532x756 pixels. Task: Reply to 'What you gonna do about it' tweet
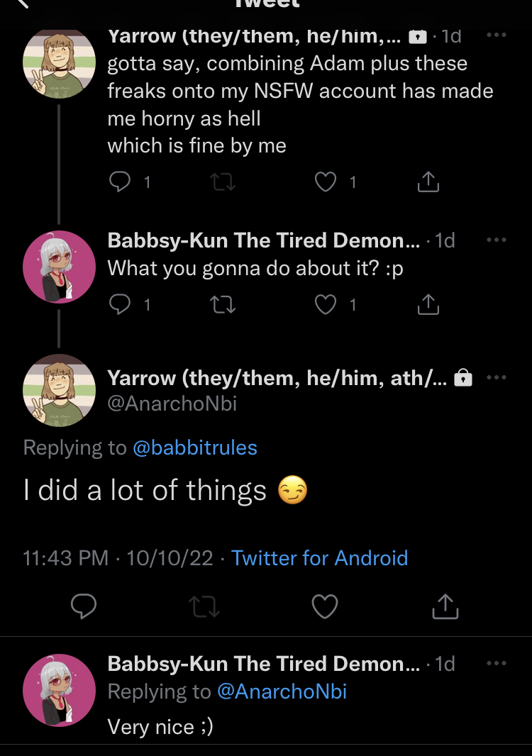point(120,305)
